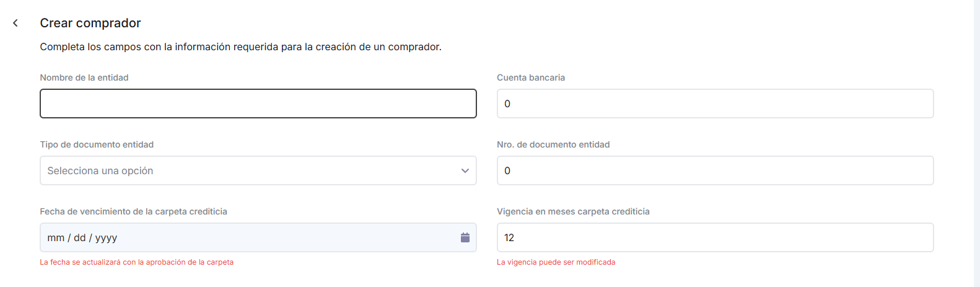The height and width of the screenshot is (287, 980).
Task: Click into the Cuenta bancaria input
Action: pos(715,104)
